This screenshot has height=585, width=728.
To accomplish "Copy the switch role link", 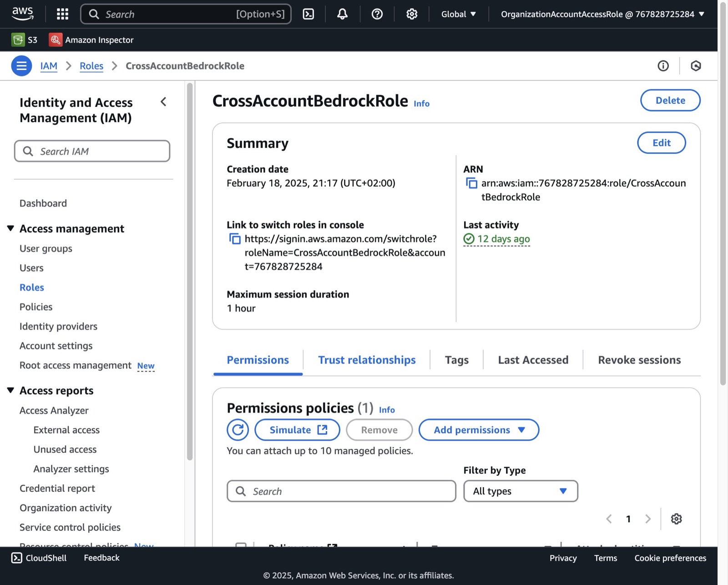I will point(235,239).
